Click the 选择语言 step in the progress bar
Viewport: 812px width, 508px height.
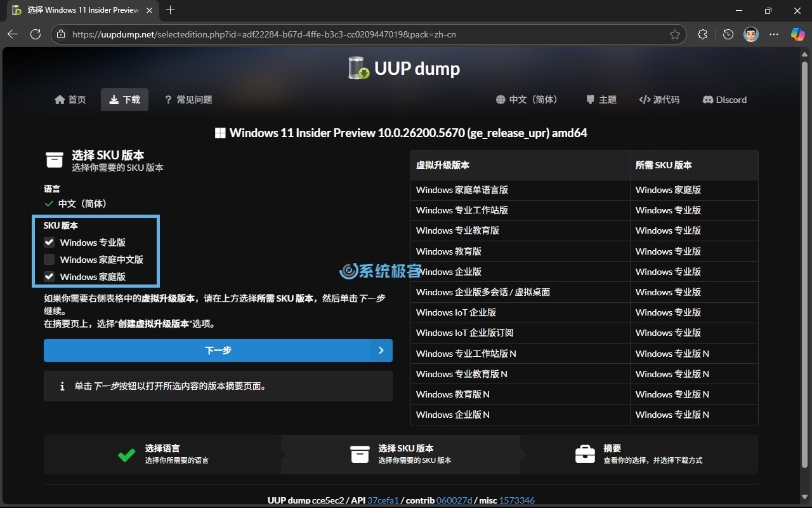tap(162, 454)
